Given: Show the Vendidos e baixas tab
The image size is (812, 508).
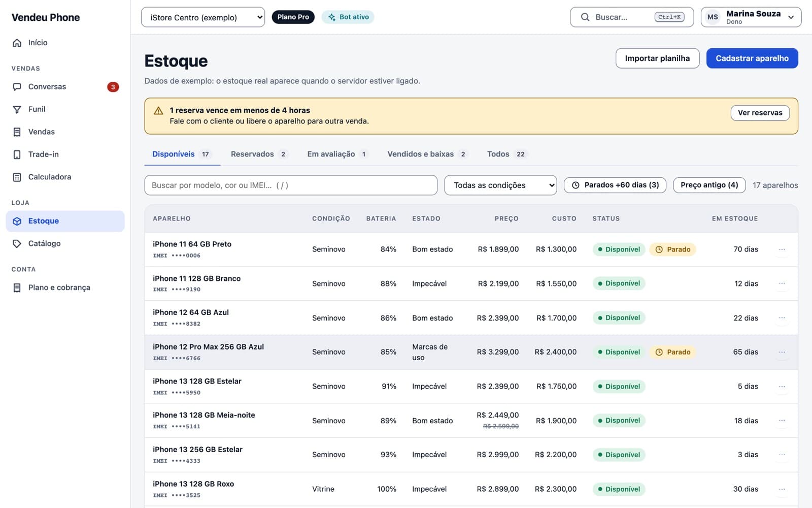Looking at the screenshot, I should 427,154.
